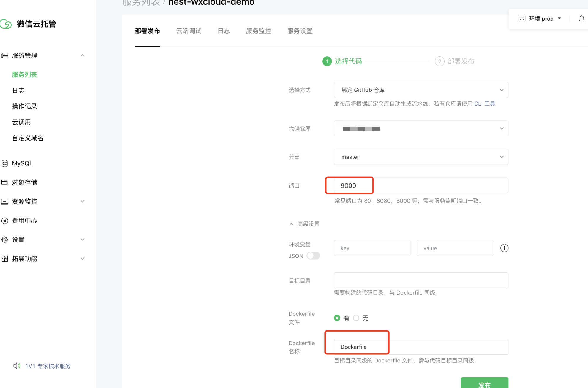Expand the 资源监控 sidebar menu
Screen dimensions: 588x388
pyautogui.click(x=44, y=201)
